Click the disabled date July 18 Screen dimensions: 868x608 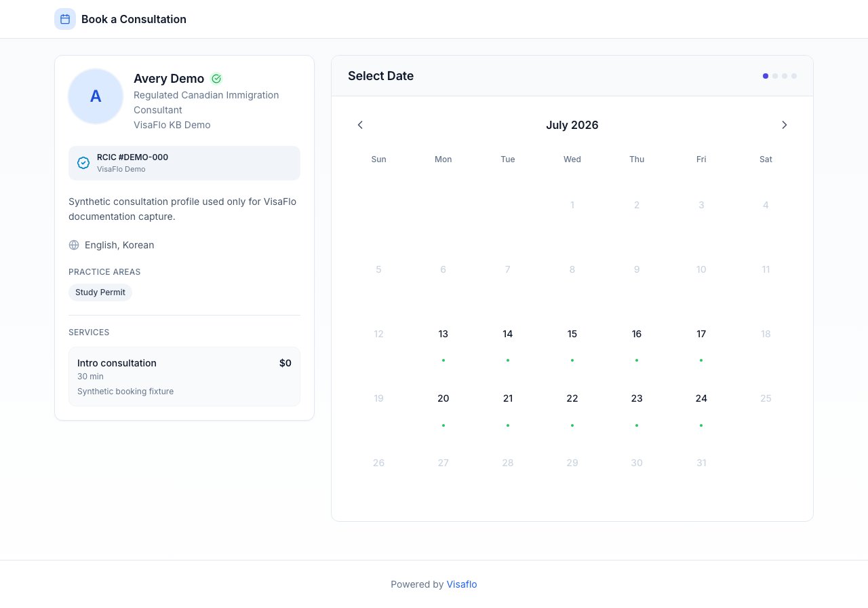coord(766,334)
